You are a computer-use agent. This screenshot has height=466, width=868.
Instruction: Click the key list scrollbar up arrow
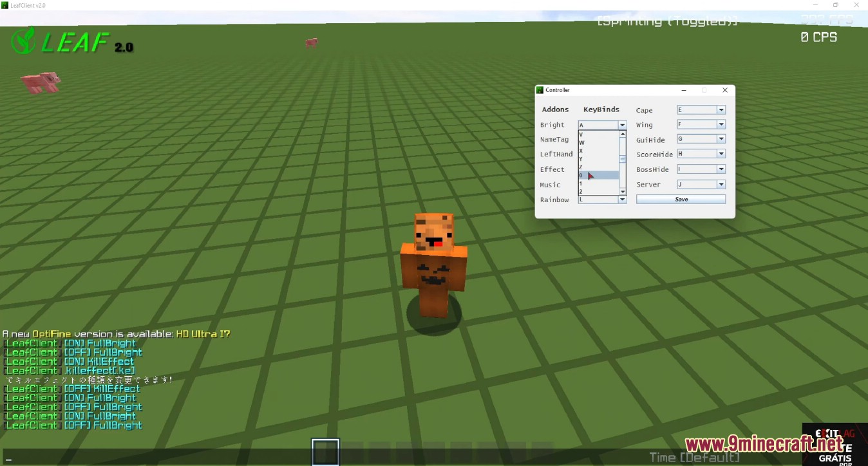click(623, 135)
